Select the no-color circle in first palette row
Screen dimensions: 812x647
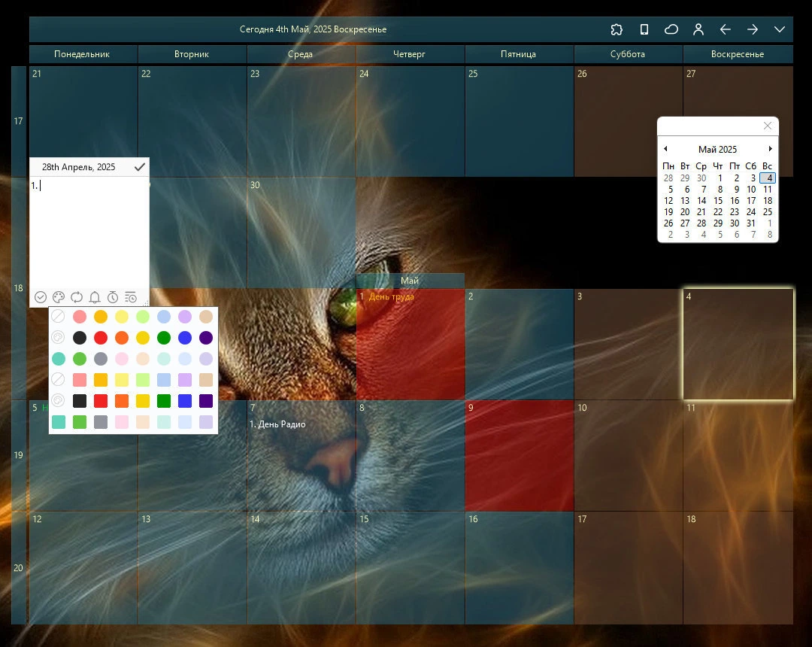pyautogui.click(x=58, y=316)
